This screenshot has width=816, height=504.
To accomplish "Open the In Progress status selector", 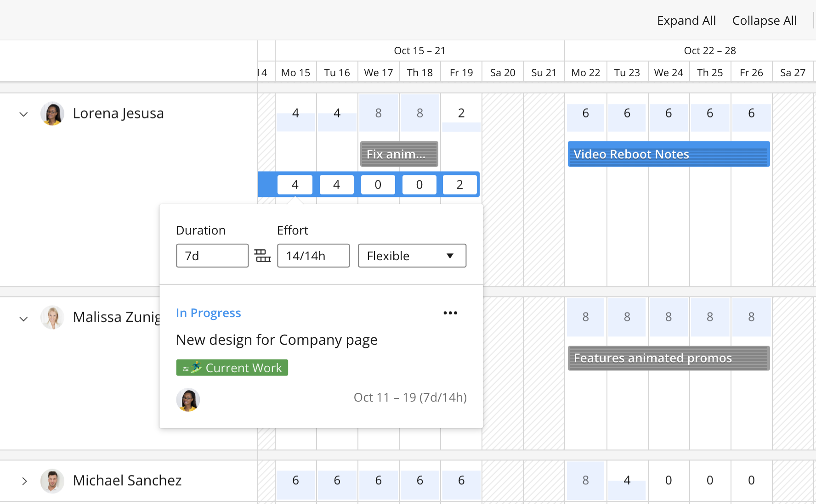I will tap(208, 313).
